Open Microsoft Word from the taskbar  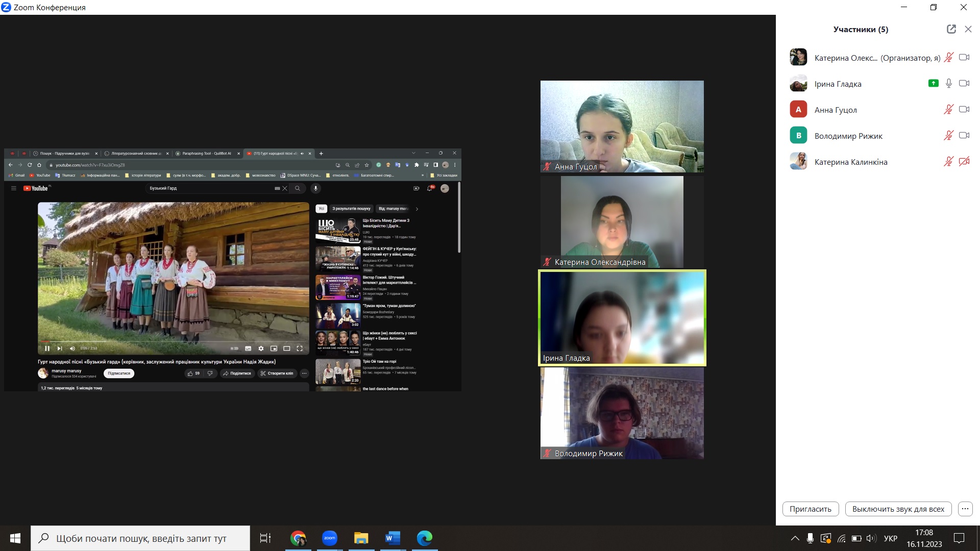[x=393, y=538]
